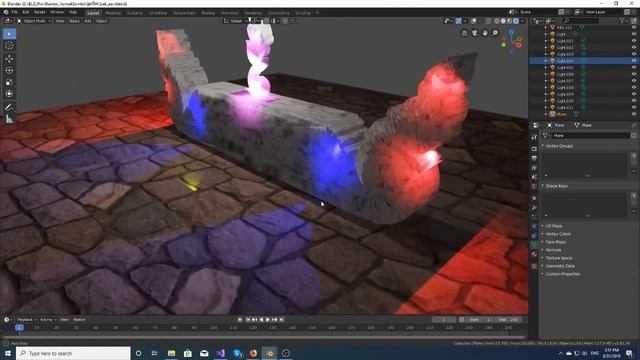Screen dimensions: 640x360
Task: Switch to the Sculpting workspace tab
Action: pyautogui.click(x=135, y=13)
